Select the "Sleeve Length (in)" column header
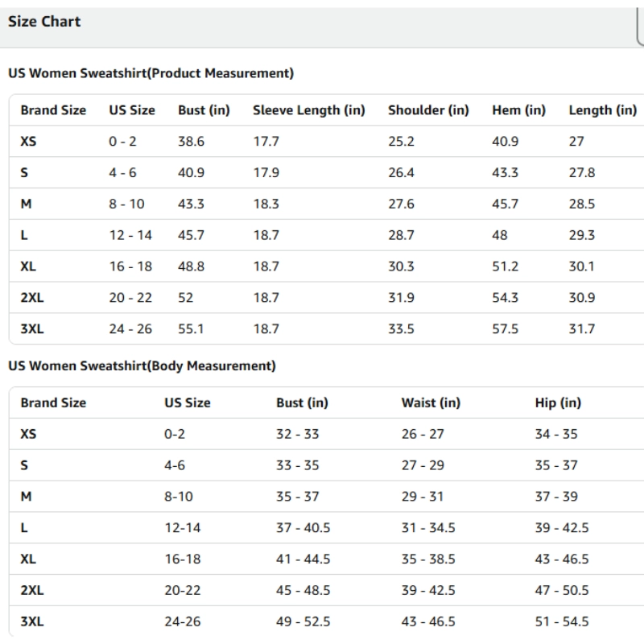 309,109
